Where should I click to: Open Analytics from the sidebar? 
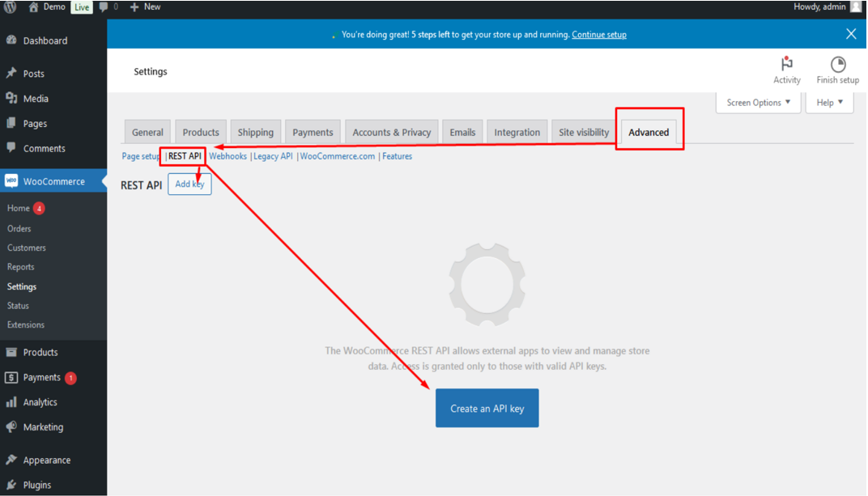click(x=40, y=402)
